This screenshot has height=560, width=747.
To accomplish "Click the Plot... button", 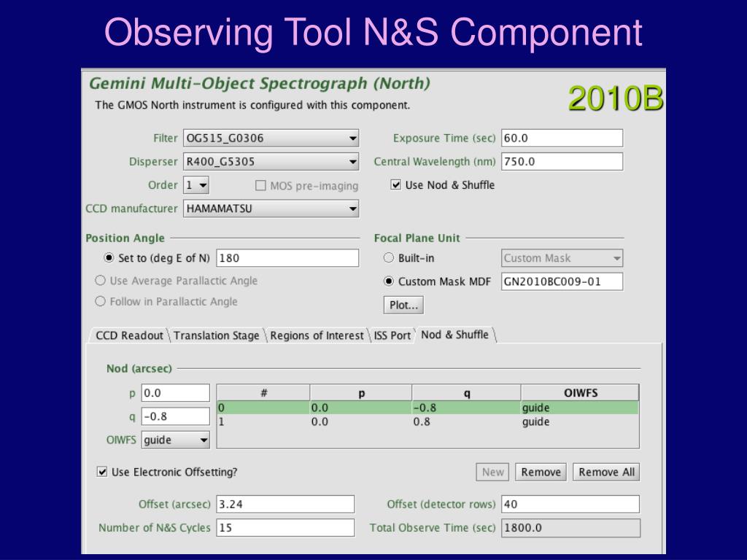I will [403, 306].
